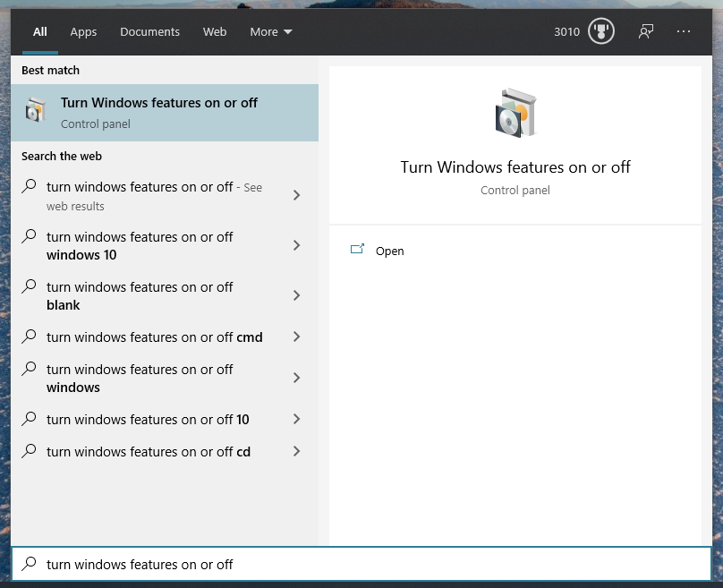
Task: Expand the More dropdown
Action: (270, 32)
